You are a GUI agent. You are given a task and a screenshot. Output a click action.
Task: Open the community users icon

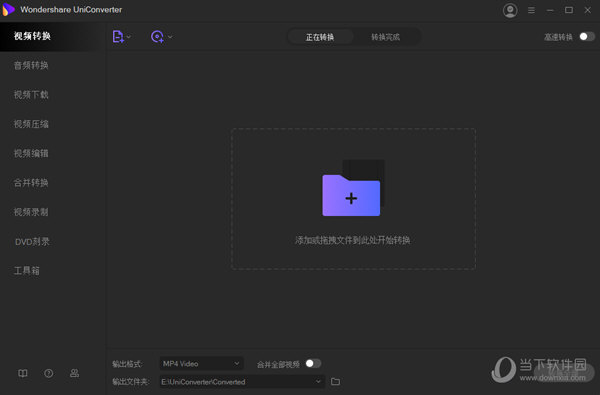[74, 373]
